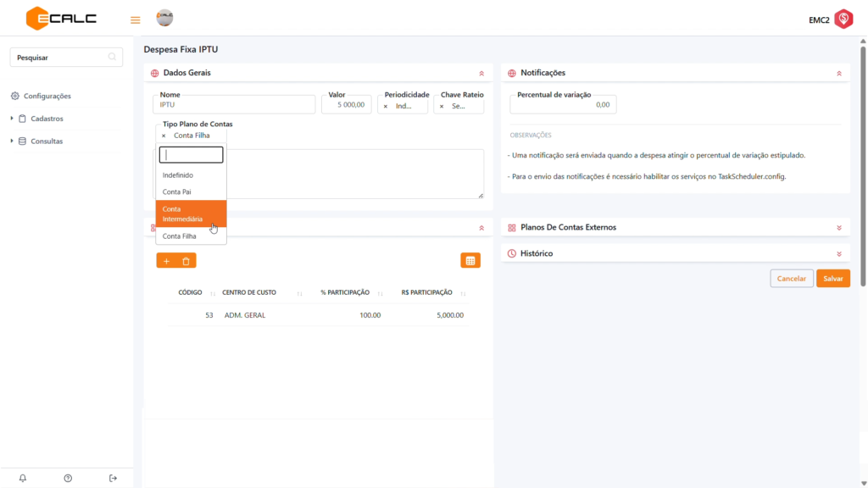
Task: Click the trash delete icon button
Action: pyautogui.click(x=186, y=261)
